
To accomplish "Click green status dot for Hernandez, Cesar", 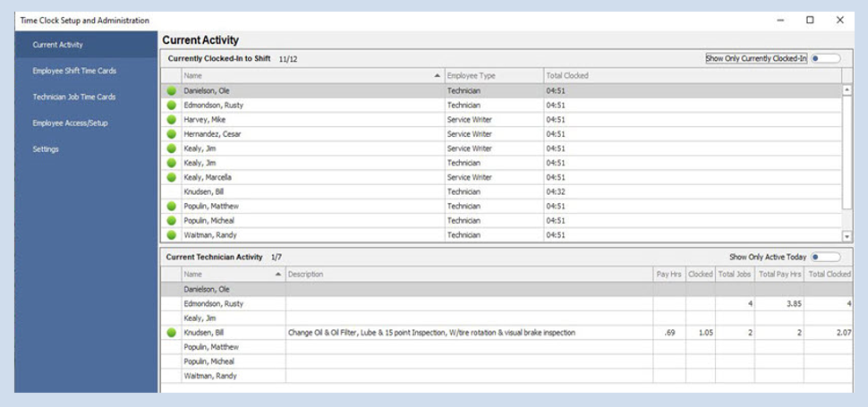I will (171, 134).
